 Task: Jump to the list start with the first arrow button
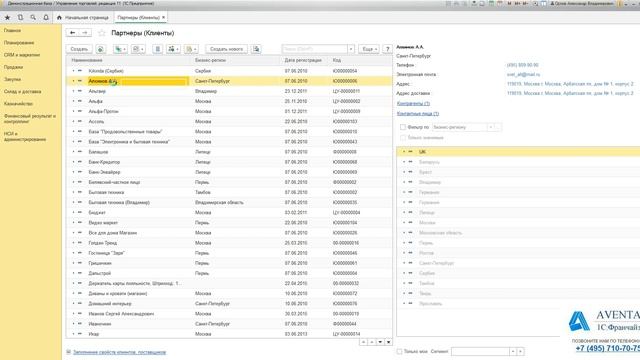coord(363,342)
